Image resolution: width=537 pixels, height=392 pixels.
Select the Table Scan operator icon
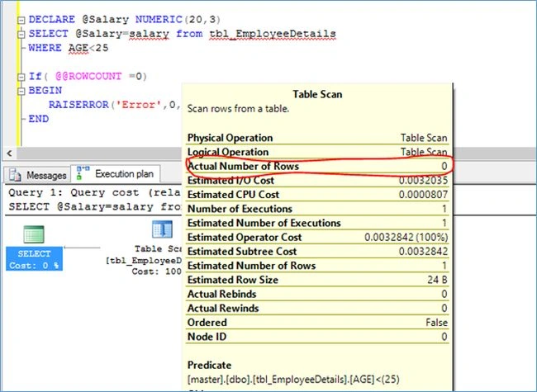tap(162, 229)
